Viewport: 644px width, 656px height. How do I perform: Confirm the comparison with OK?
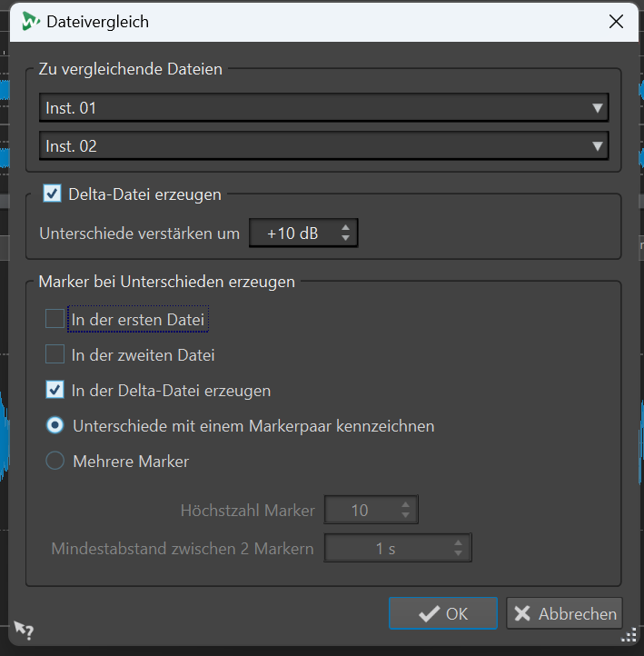(443, 613)
